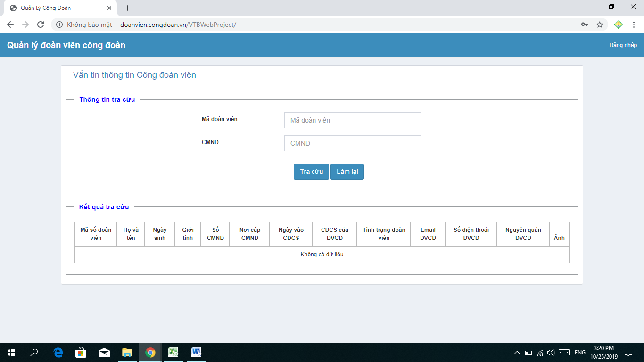This screenshot has width=644, height=362.
Task: Click the Làm lại reset button
Action: [347, 172]
